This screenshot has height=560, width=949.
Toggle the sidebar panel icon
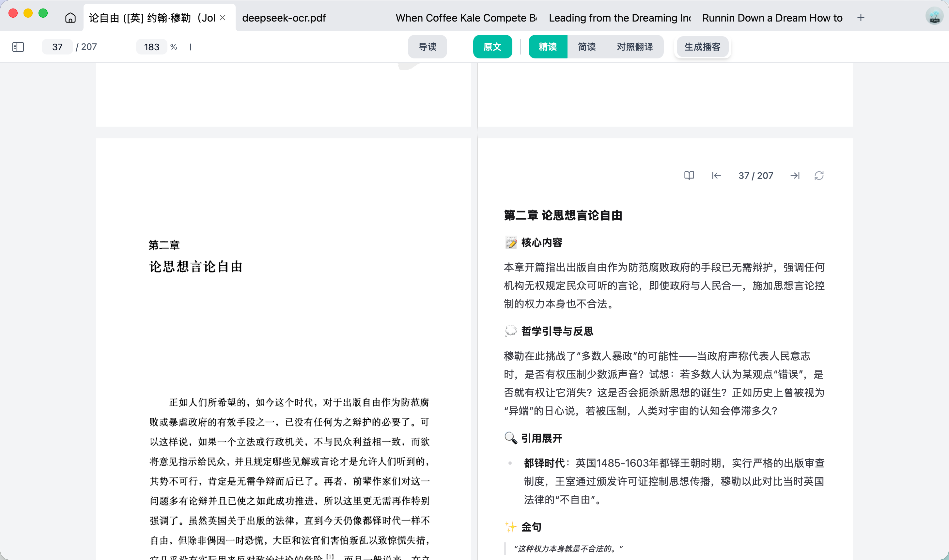point(18,47)
